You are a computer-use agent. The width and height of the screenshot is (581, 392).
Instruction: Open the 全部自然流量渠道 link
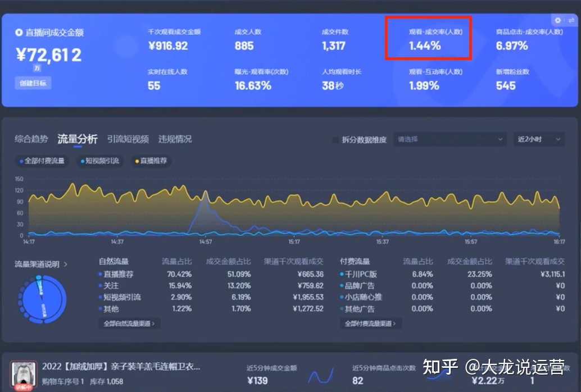point(129,323)
